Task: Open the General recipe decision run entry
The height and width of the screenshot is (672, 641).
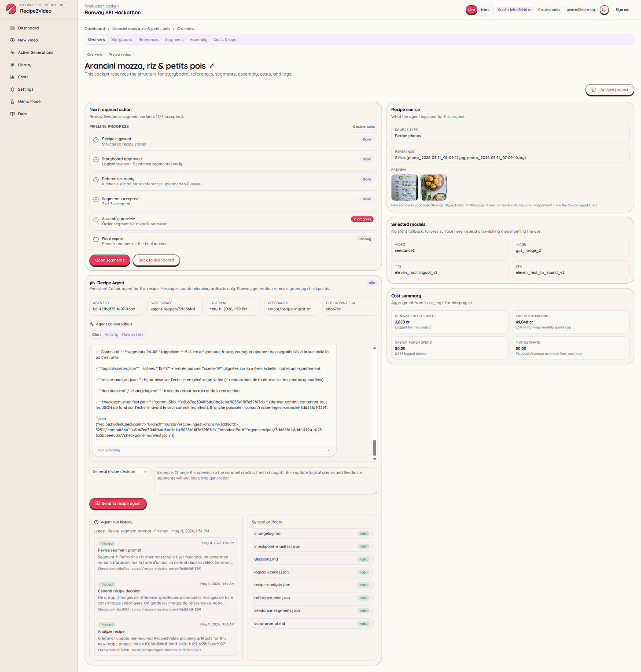Action: click(166, 597)
